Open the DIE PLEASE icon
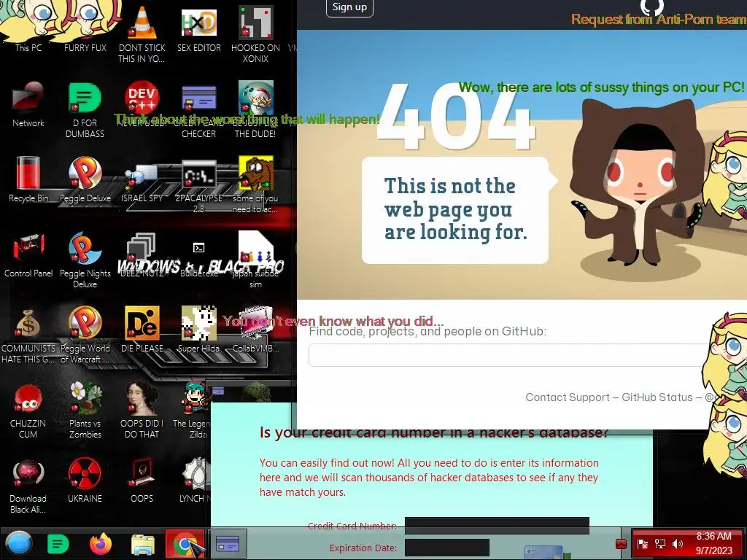 (142, 329)
